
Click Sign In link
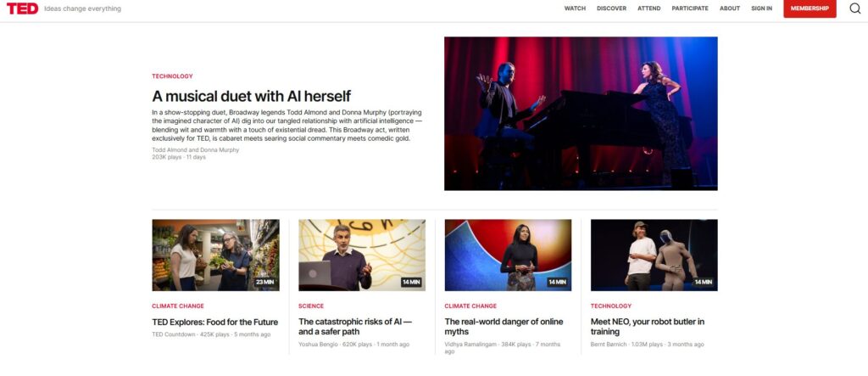coord(761,8)
